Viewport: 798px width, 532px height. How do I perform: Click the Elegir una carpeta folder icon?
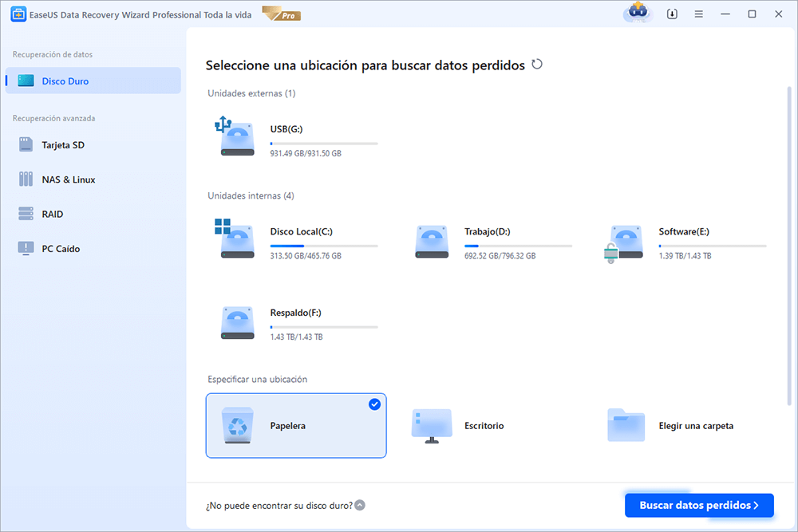pyautogui.click(x=626, y=424)
